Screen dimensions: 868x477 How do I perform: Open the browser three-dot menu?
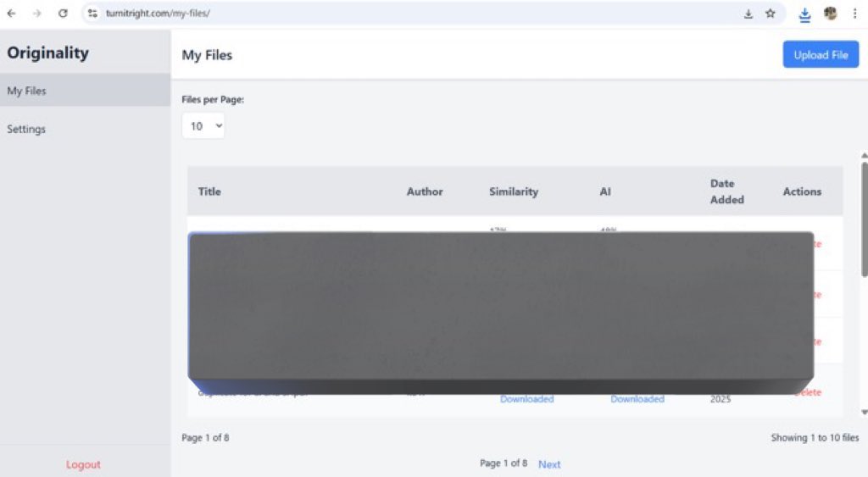click(854, 14)
